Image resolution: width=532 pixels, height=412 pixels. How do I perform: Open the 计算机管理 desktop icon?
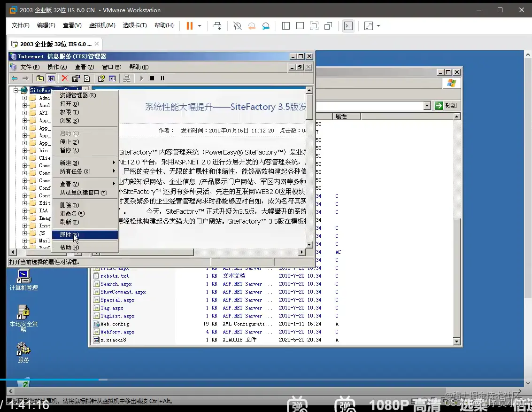click(24, 280)
